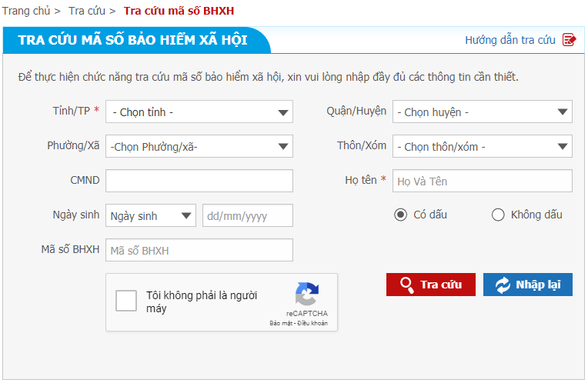Open the 'Chọn tỉnh' province dropdown
The width and height of the screenshot is (588, 383).
[199, 112]
